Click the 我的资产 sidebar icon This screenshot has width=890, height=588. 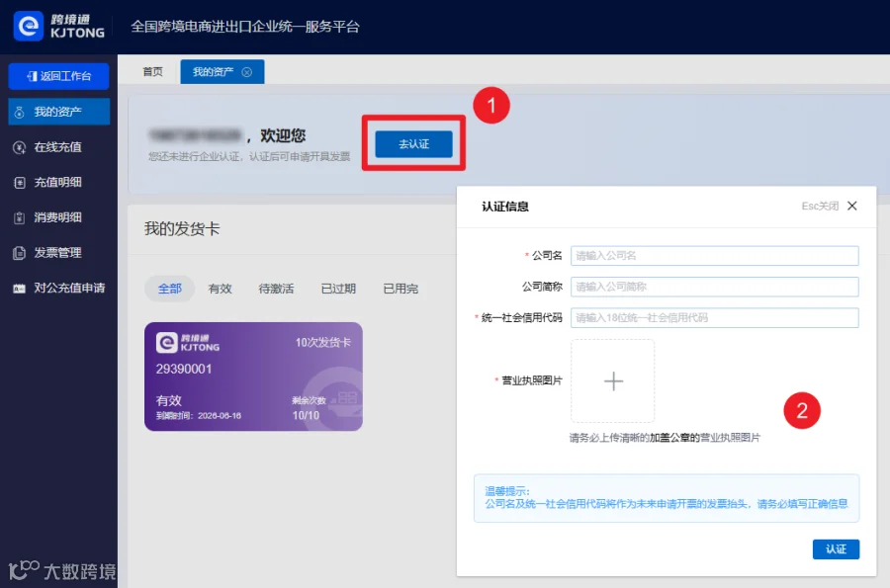coord(20,113)
